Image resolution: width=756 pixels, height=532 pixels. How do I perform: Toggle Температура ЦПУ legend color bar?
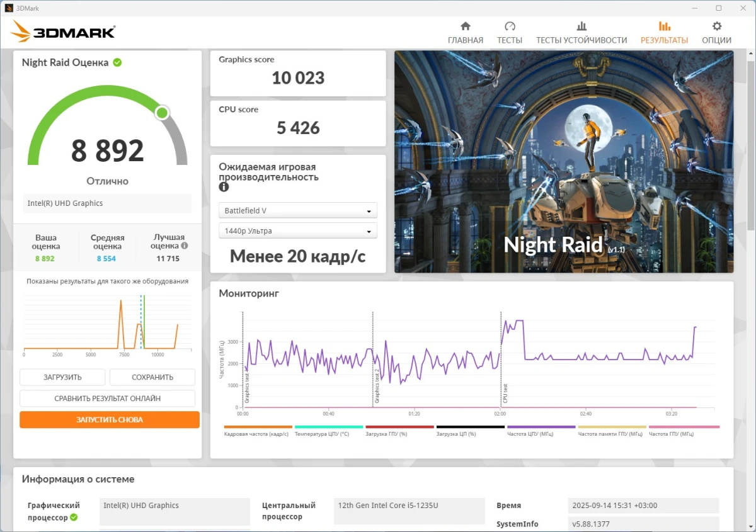[x=329, y=427]
